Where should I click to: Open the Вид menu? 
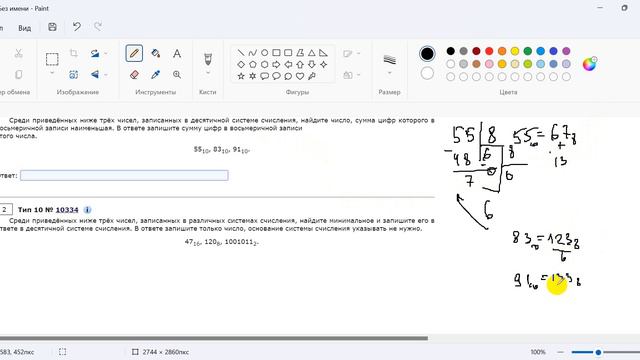(24, 28)
